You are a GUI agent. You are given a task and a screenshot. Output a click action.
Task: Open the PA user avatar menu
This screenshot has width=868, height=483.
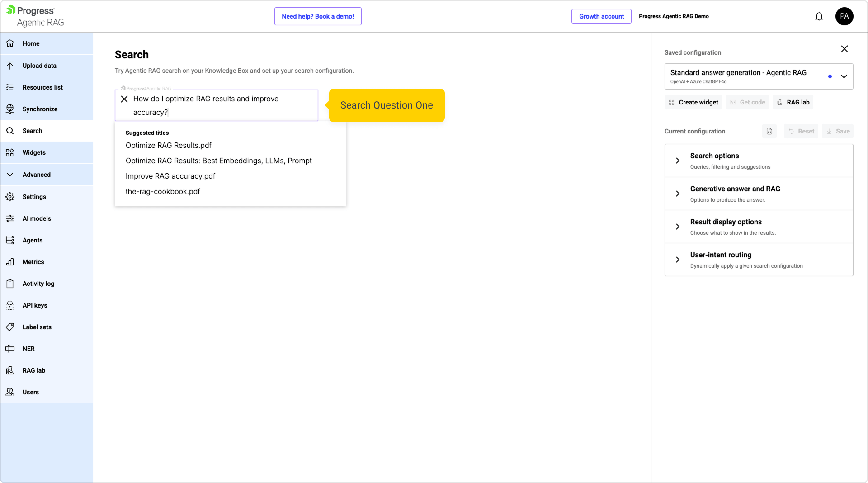click(x=844, y=16)
